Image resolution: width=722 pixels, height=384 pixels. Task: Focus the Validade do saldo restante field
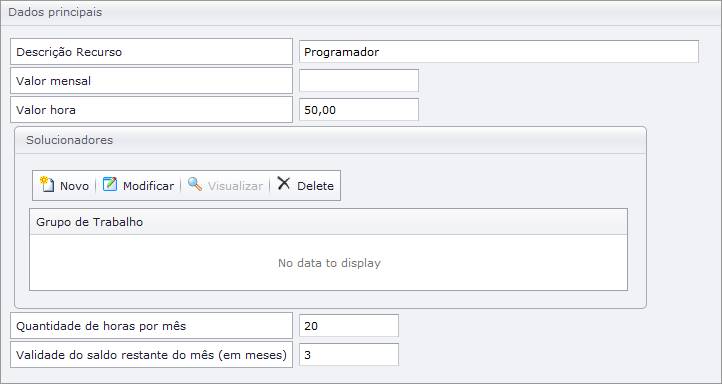coord(349,355)
